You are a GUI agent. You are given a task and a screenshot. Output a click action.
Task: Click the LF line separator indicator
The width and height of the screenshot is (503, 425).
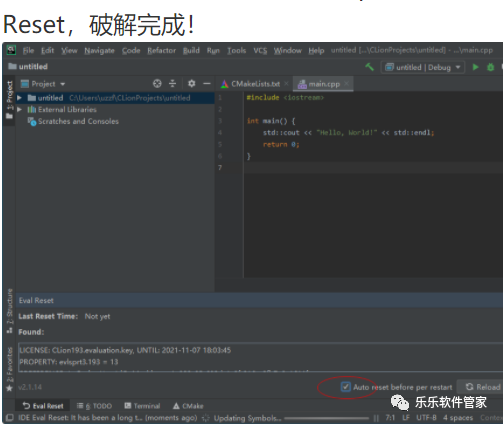tap(405, 418)
